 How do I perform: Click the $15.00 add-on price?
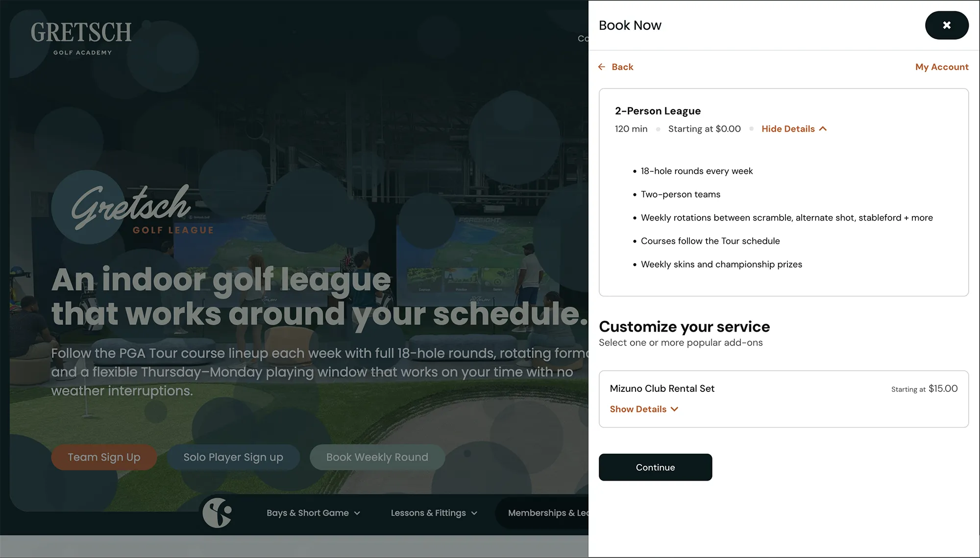(x=943, y=388)
